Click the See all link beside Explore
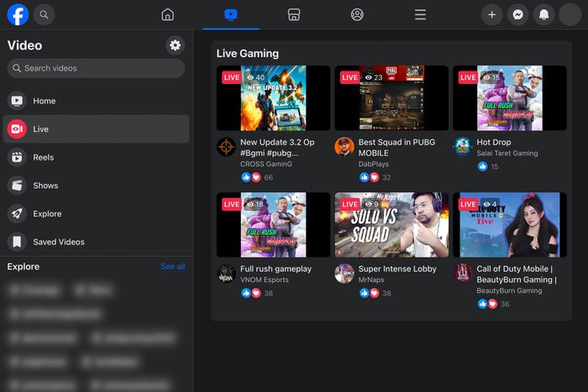The image size is (588, 392). coord(172,266)
